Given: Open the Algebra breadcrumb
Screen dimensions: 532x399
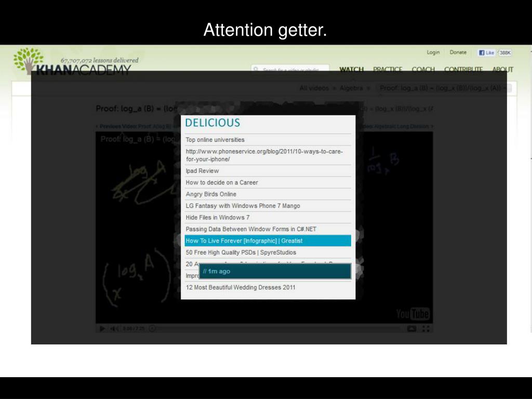Looking at the screenshot, I should click(x=351, y=88).
